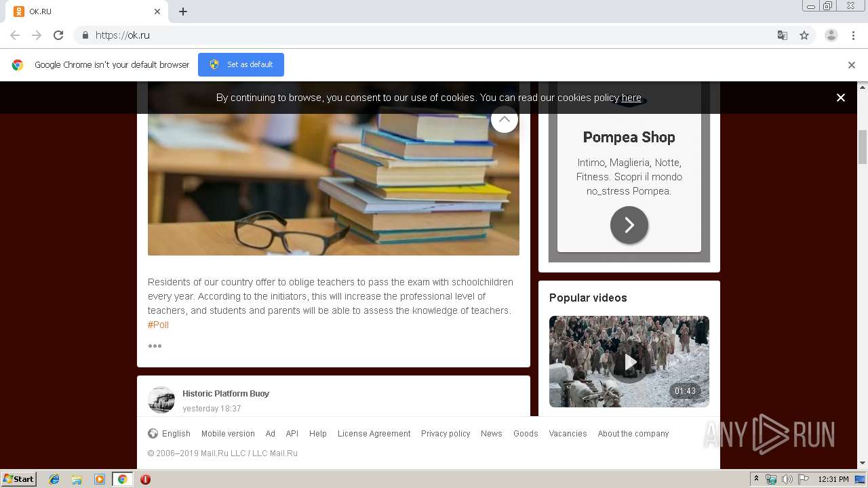Open the Privacy policy link
The image size is (868, 488).
(x=446, y=434)
